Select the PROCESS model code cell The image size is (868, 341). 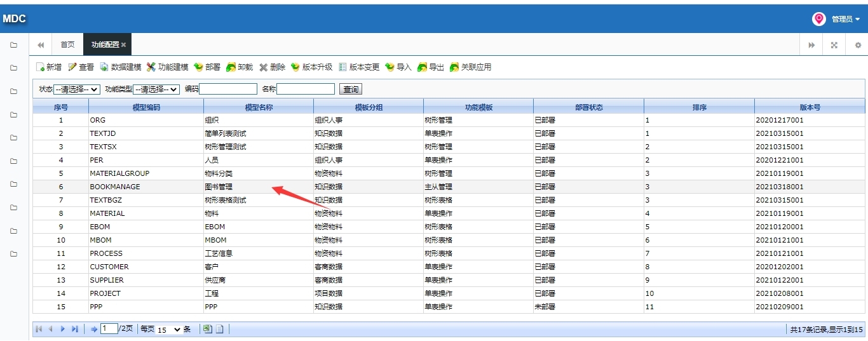pyautogui.click(x=146, y=253)
